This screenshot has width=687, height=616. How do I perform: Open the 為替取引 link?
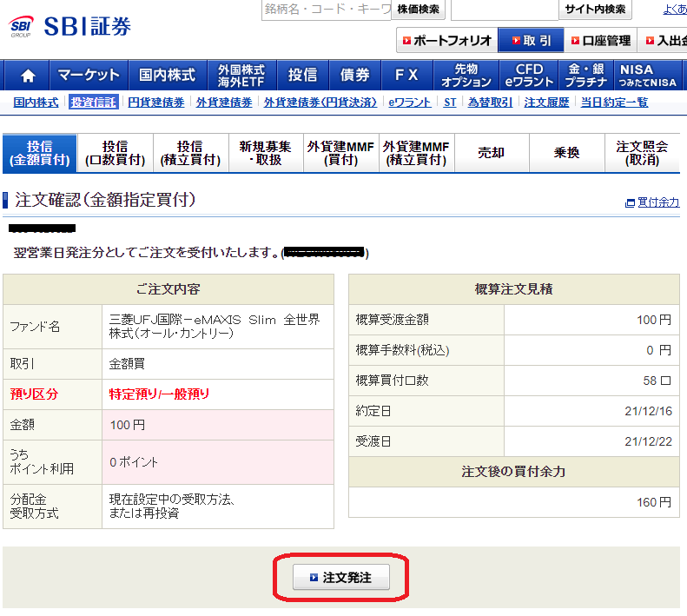[x=490, y=103]
